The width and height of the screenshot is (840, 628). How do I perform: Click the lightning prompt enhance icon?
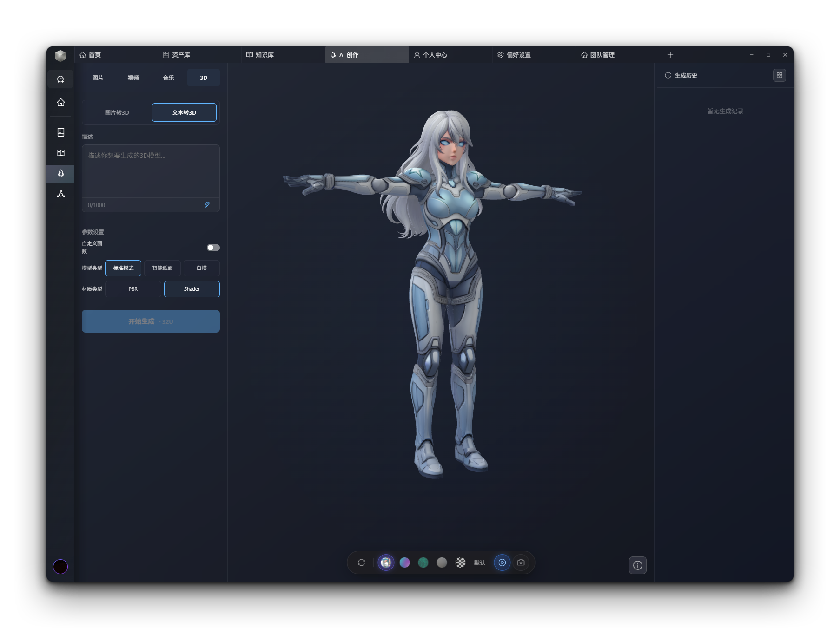click(x=207, y=205)
